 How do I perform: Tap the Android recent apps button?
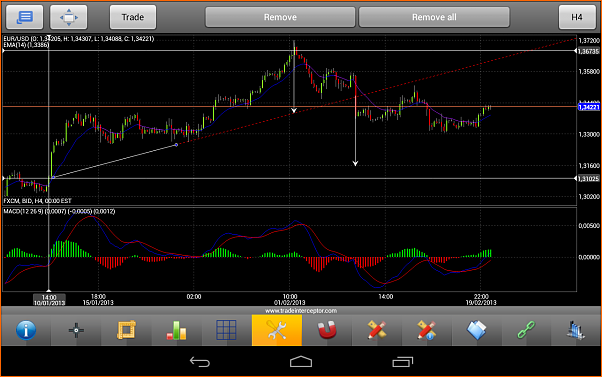(402, 362)
